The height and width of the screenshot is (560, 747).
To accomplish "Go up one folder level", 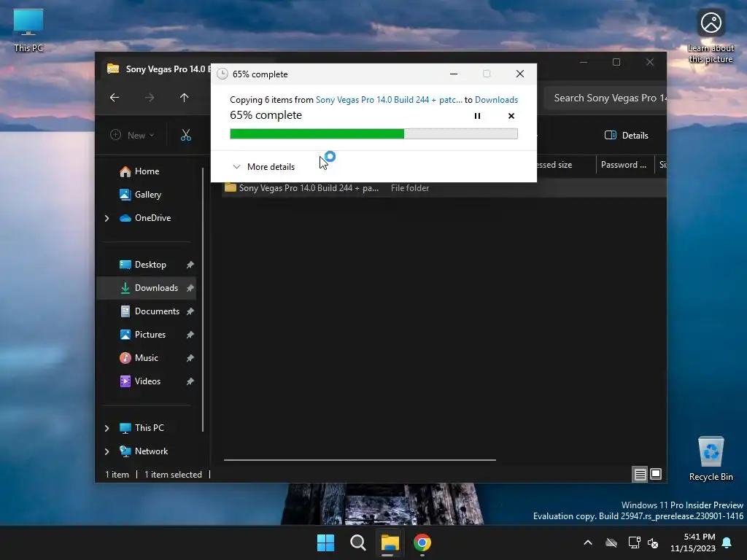I will tap(185, 98).
